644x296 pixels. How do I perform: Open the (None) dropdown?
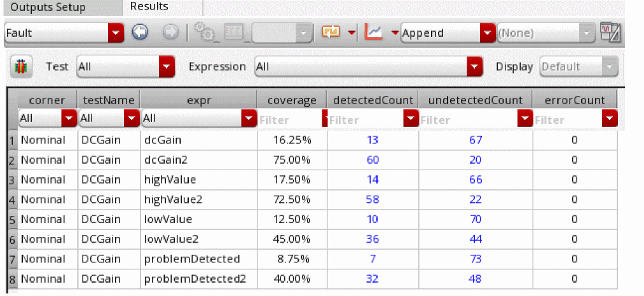coord(546,33)
